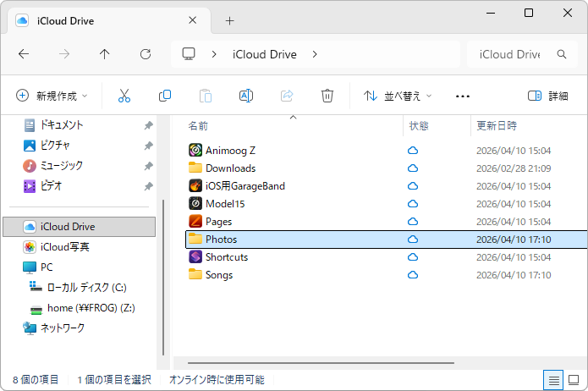588x391 pixels.
Task: Select the Photos folder name
Action: pos(222,240)
